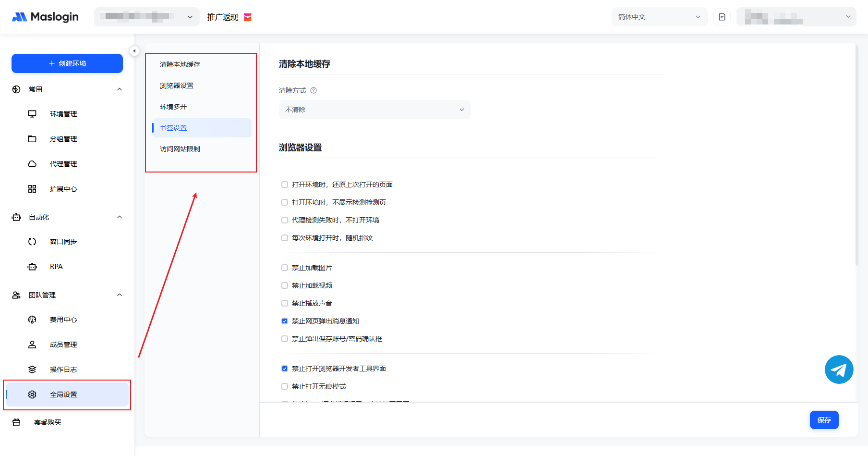Viewport: 868px width, 456px height.
Task: Click the monitor icon for 环境管理
Action: coord(32,114)
